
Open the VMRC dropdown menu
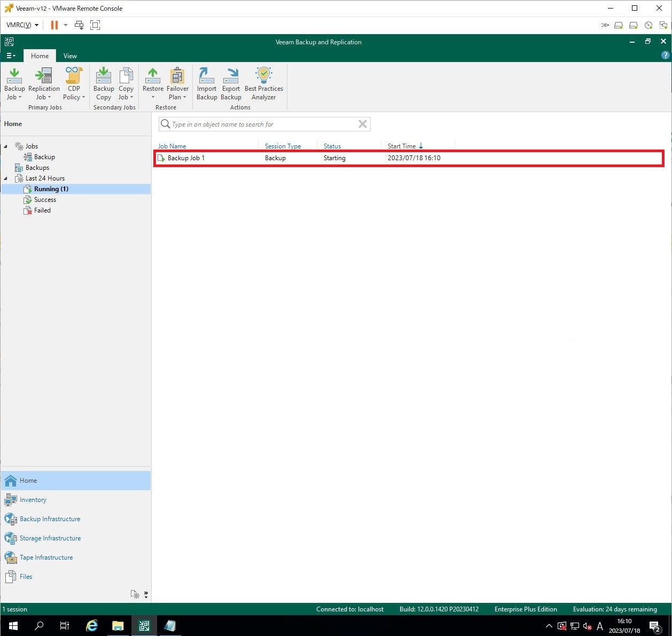click(x=22, y=25)
